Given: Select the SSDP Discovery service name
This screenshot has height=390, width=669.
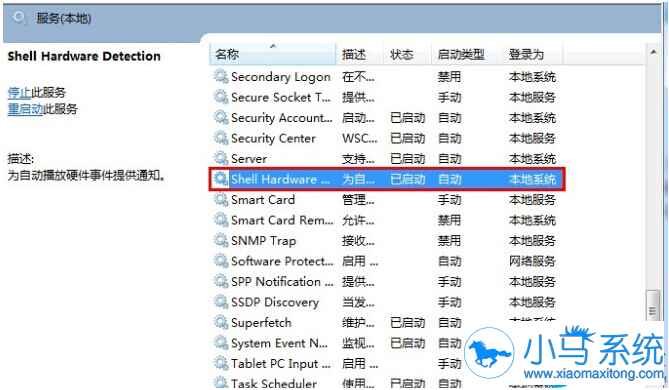Looking at the screenshot, I should pos(275,303).
